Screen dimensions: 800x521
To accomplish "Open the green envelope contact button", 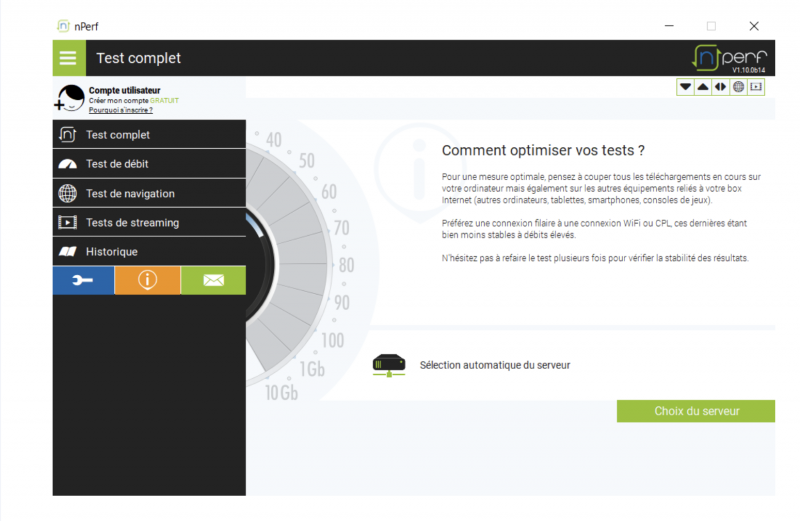I will (x=213, y=280).
